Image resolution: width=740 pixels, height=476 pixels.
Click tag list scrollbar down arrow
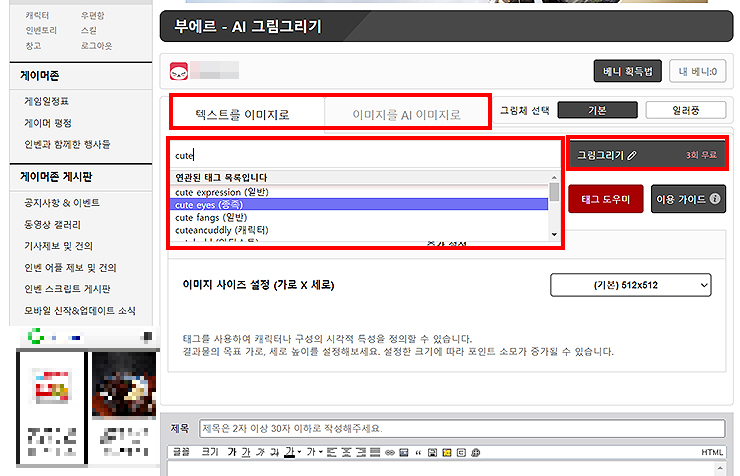point(554,234)
